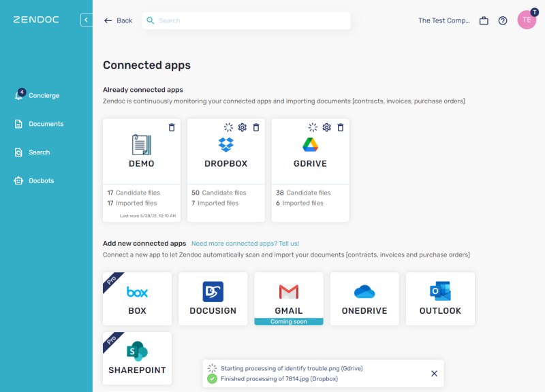
Task: Open Concierge in the sidebar
Action: point(37,95)
